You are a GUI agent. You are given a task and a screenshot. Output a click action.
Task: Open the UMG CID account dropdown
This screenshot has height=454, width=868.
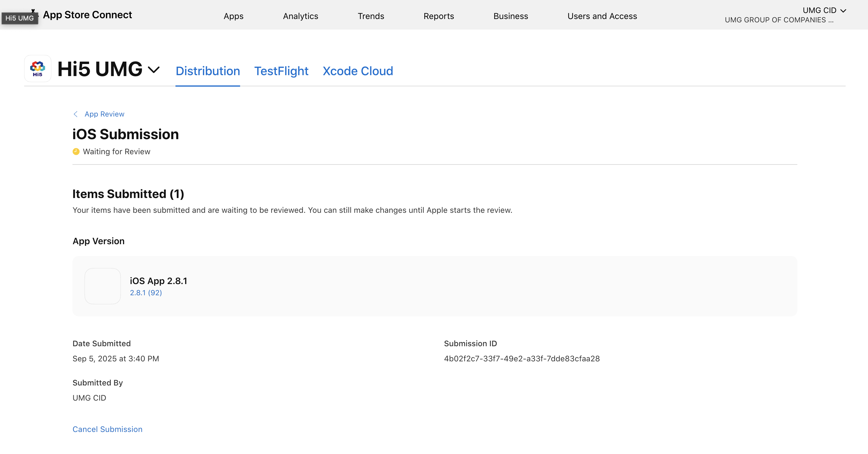tap(824, 11)
